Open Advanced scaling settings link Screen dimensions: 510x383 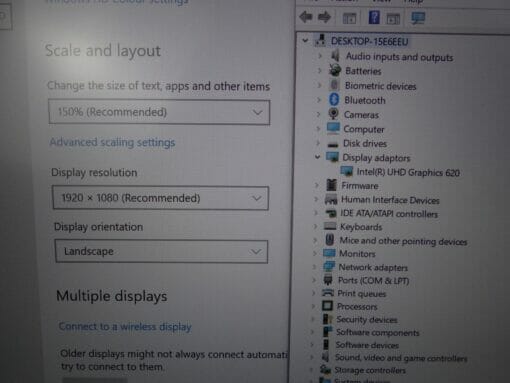coord(112,143)
